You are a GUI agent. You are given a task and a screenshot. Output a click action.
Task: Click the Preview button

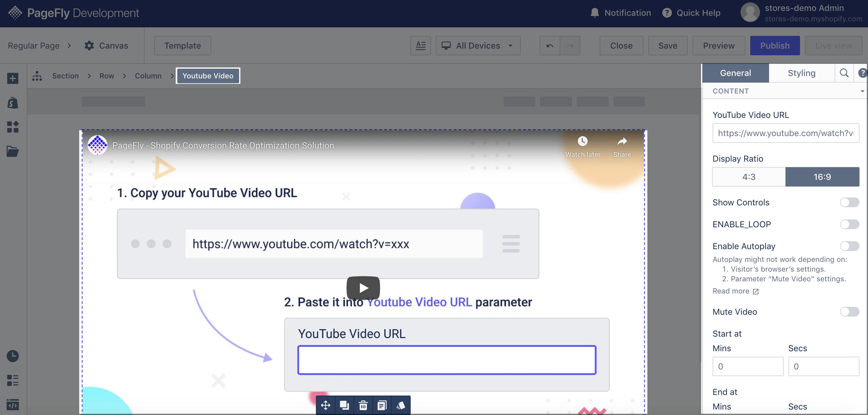[x=718, y=46]
